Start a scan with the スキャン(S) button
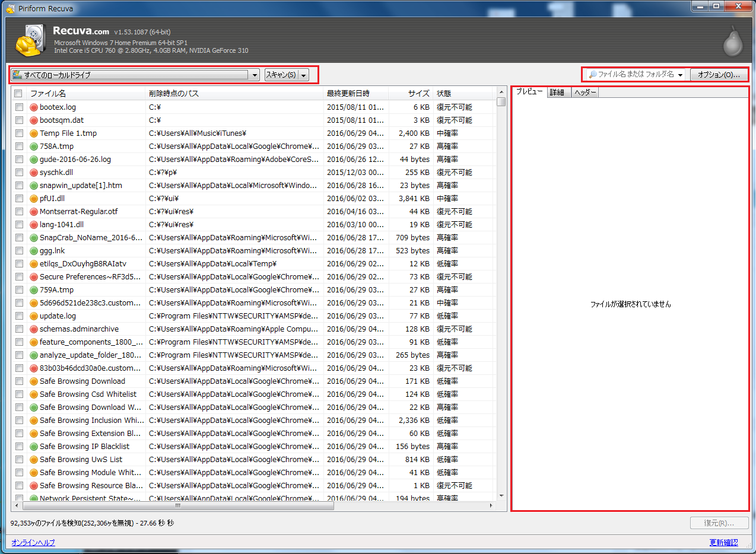The image size is (756, 554). (281, 75)
